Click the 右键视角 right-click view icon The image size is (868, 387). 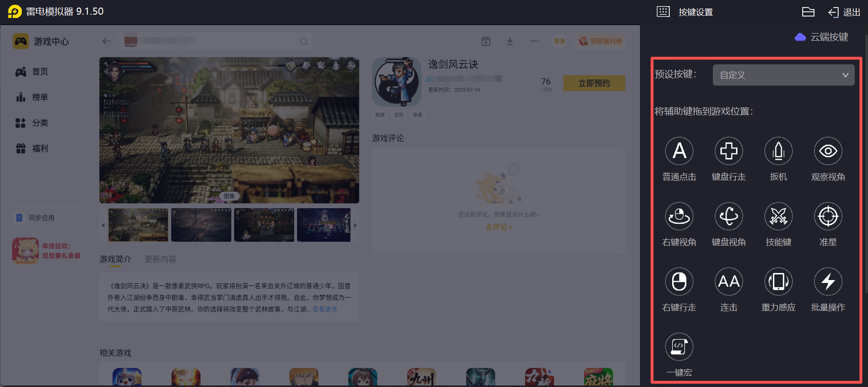(x=679, y=216)
